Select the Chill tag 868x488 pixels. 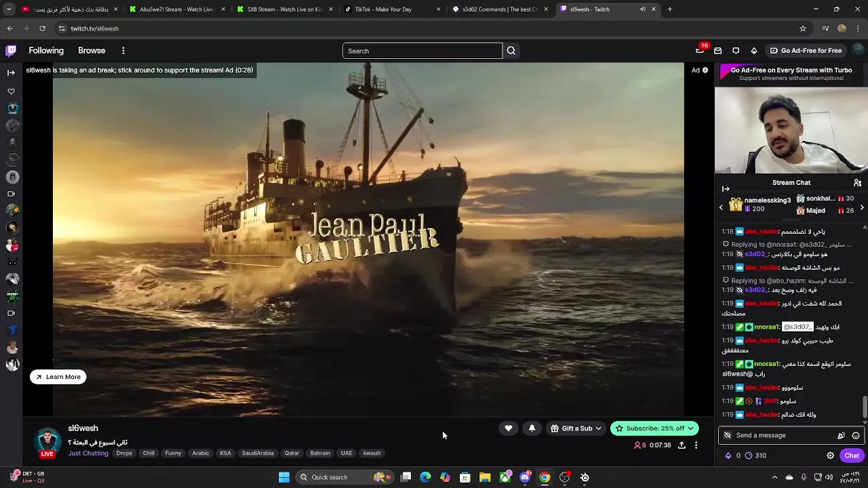(x=149, y=453)
